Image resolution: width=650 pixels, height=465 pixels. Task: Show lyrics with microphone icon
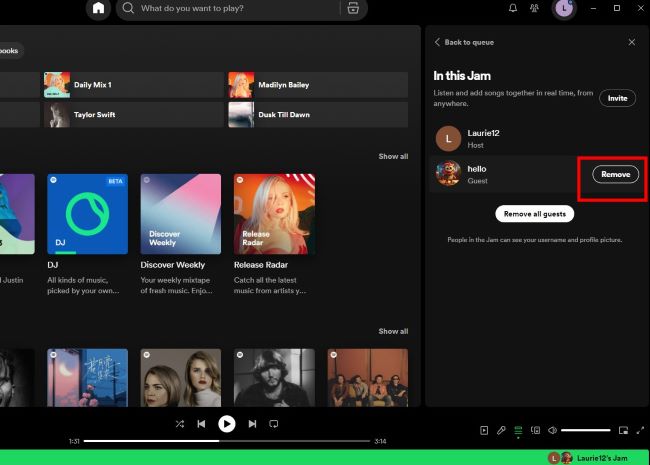tap(501, 430)
